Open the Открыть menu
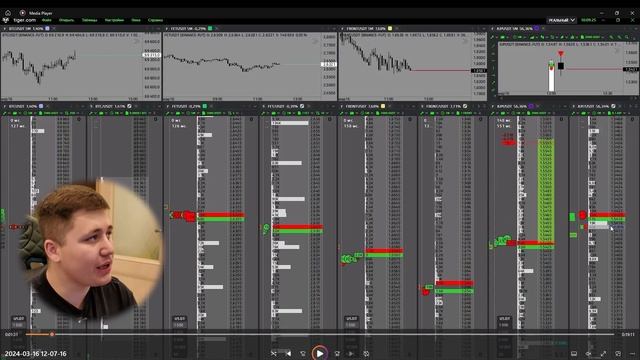This screenshot has height=360, width=640. click(x=67, y=20)
